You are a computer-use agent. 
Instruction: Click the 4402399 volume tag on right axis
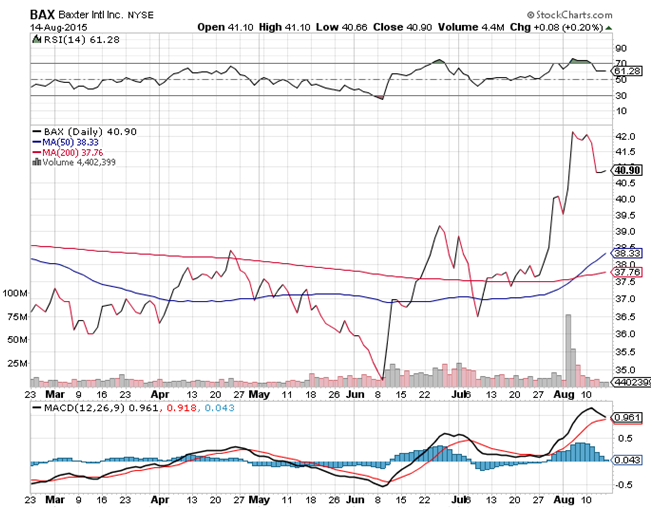click(x=632, y=382)
